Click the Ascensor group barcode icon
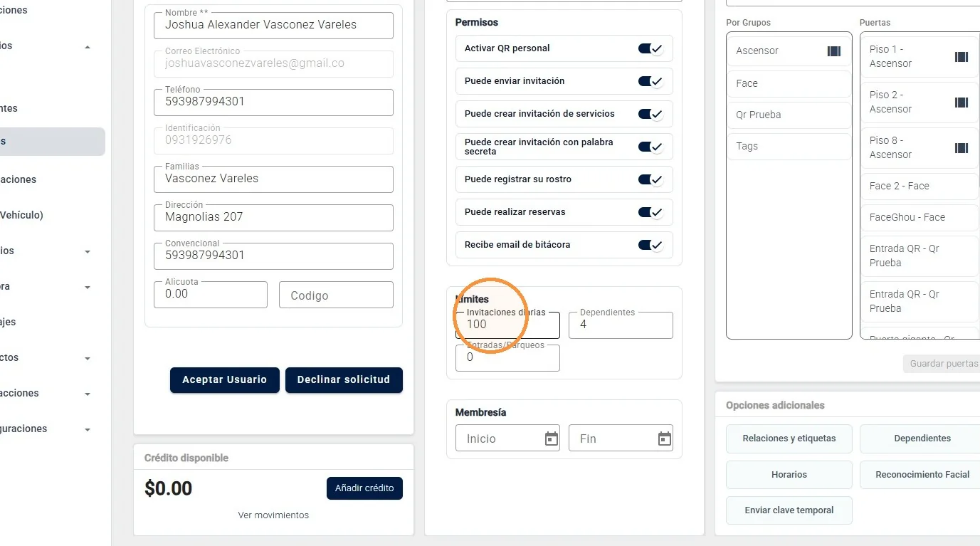Image resolution: width=980 pixels, height=546 pixels. [x=833, y=51]
